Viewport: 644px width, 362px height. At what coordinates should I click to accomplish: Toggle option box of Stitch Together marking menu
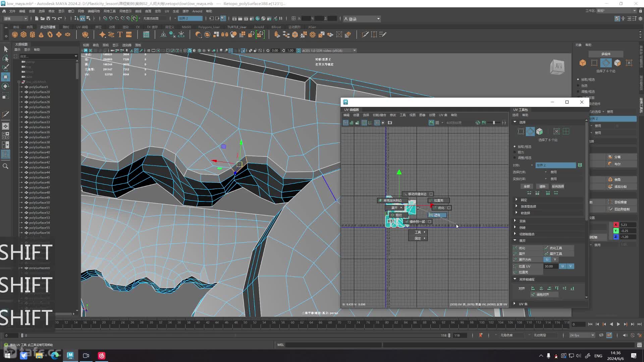click(429, 222)
